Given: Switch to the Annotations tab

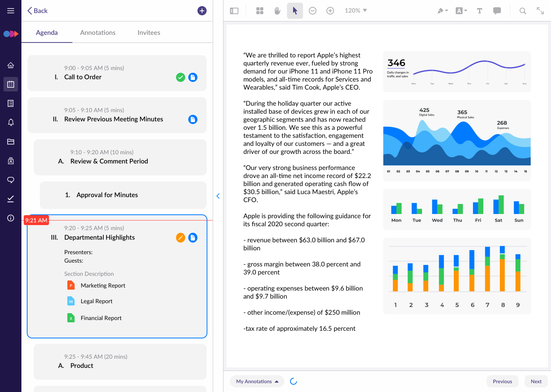Looking at the screenshot, I should click(98, 33).
